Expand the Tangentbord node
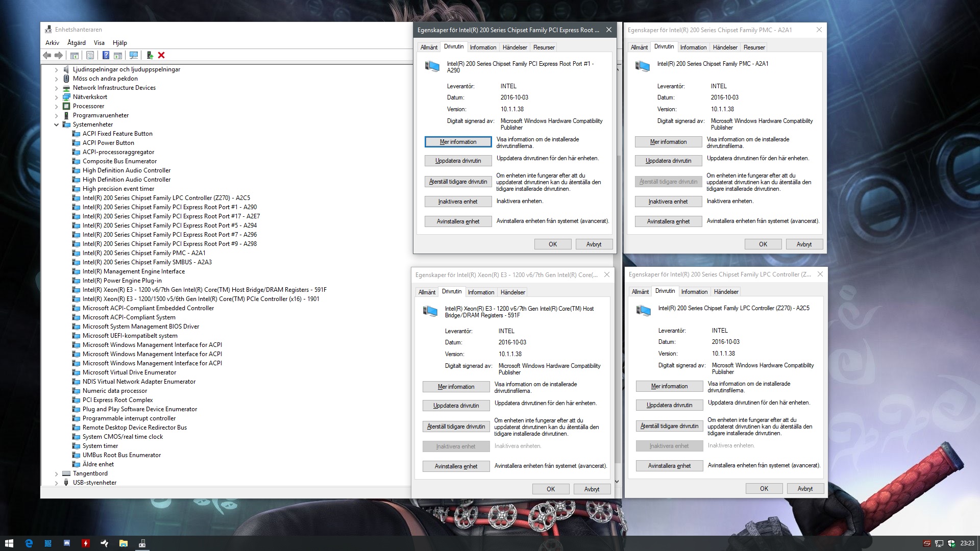This screenshot has height=551, width=980. [56, 473]
